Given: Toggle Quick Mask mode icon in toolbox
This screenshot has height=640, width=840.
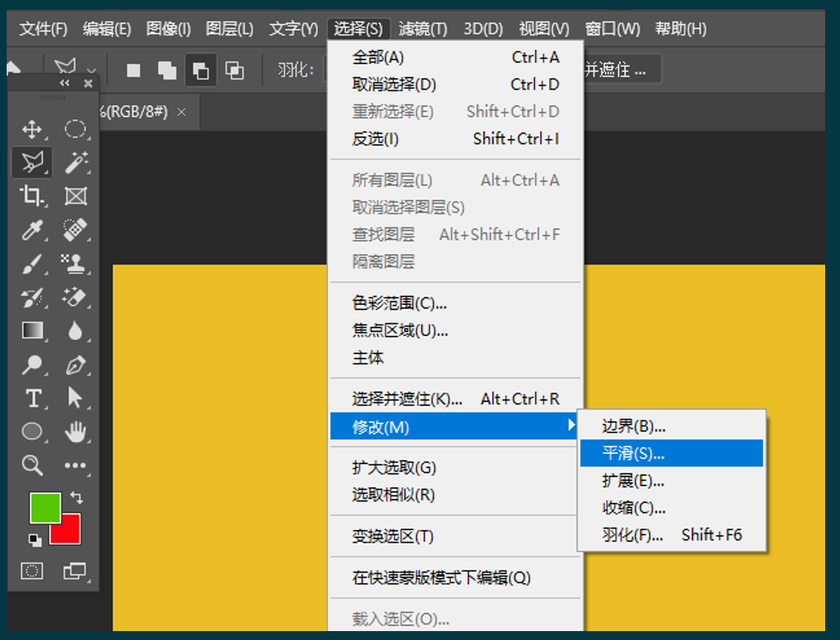Looking at the screenshot, I should coord(32,571).
